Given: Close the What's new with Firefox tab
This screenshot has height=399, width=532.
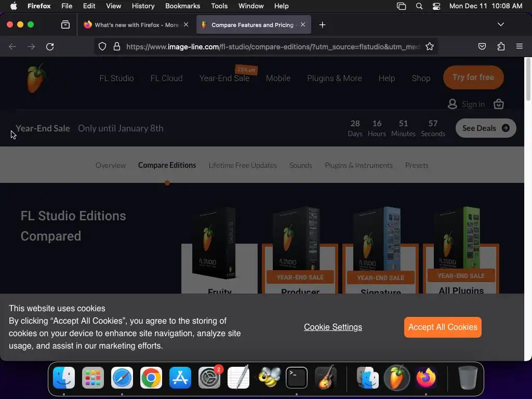Looking at the screenshot, I should [186, 24].
